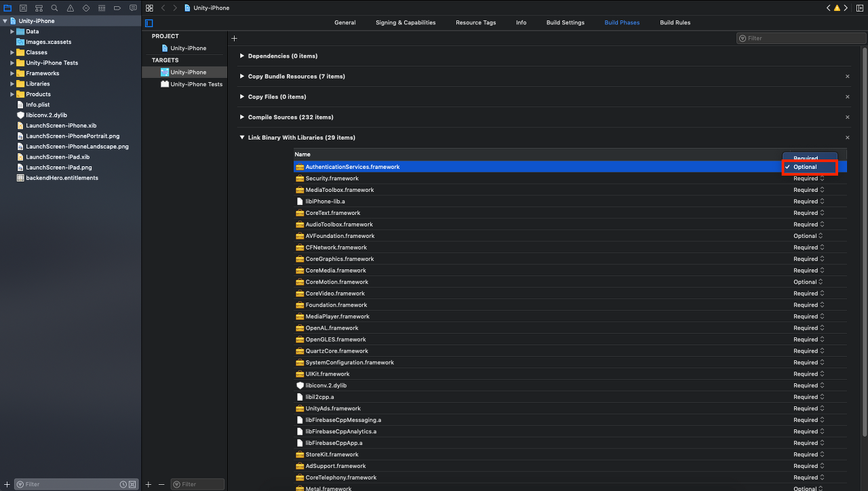Toggle the project and targets list sidebar
The width and height of the screenshot is (868, 491).
coord(149,23)
